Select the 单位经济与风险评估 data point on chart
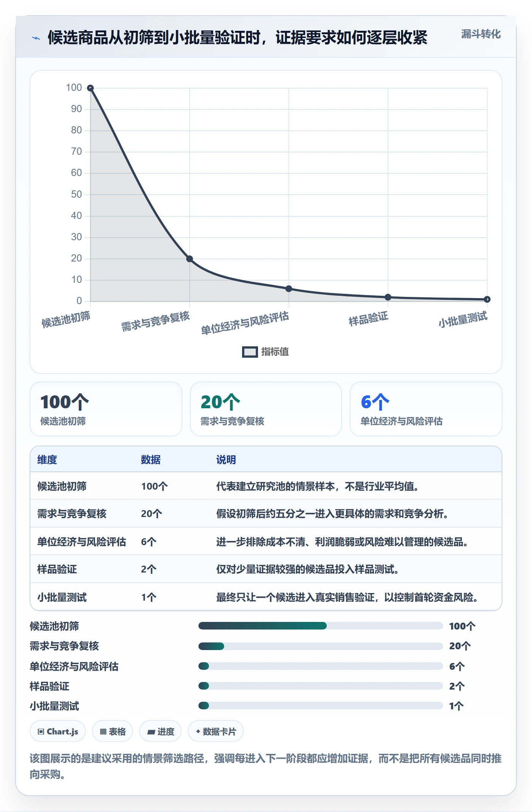 point(289,289)
